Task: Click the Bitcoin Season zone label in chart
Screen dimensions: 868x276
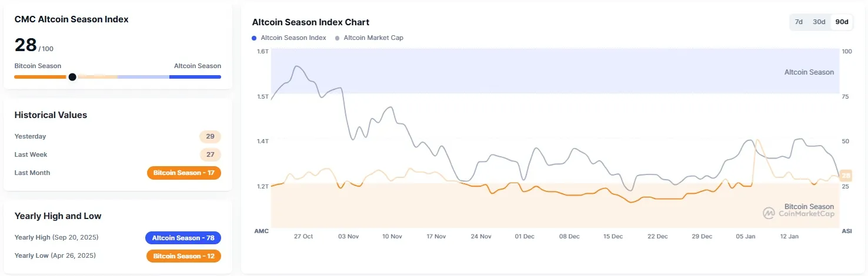Action: tap(809, 207)
